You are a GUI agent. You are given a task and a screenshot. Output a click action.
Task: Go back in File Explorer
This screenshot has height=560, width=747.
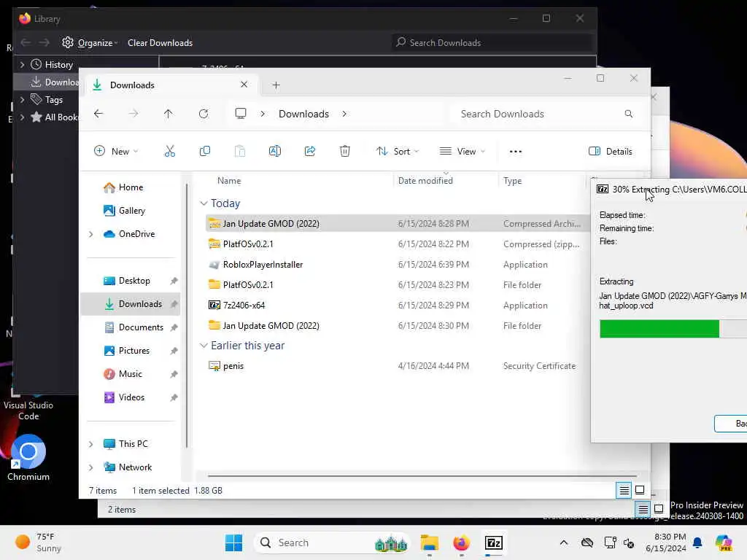(98, 114)
